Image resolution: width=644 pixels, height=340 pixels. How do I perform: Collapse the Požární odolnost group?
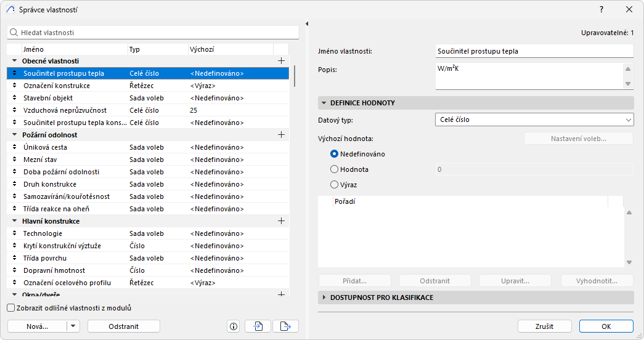pyautogui.click(x=15, y=135)
